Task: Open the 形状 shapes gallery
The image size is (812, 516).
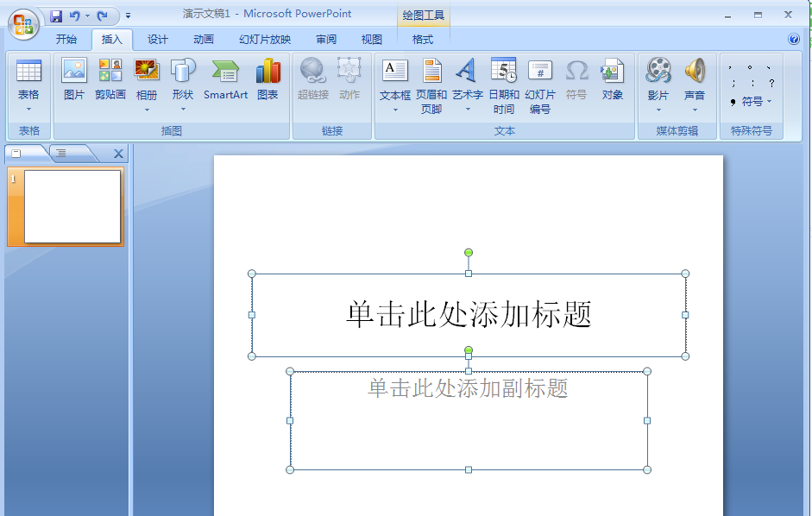Action: [183, 78]
